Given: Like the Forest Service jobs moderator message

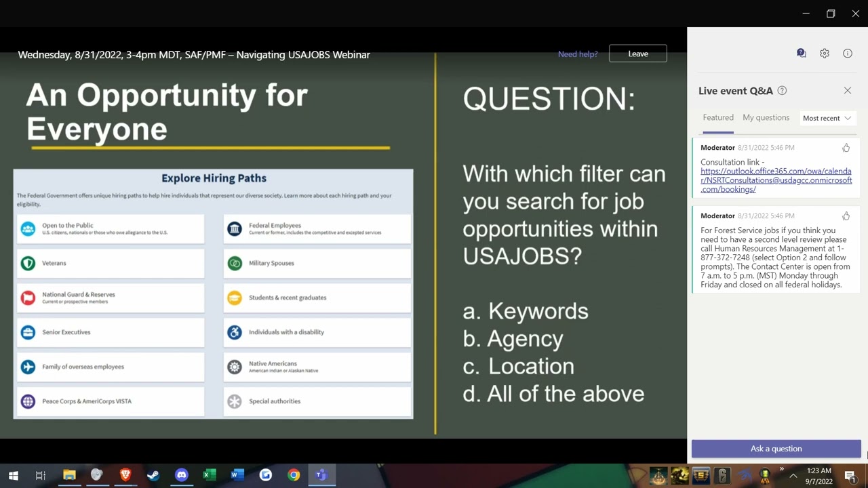Looking at the screenshot, I should [x=846, y=216].
